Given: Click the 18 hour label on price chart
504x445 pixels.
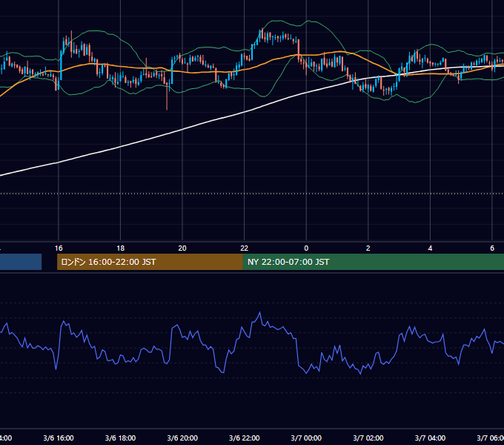Looking at the screenshot, I should coord(121,248).
